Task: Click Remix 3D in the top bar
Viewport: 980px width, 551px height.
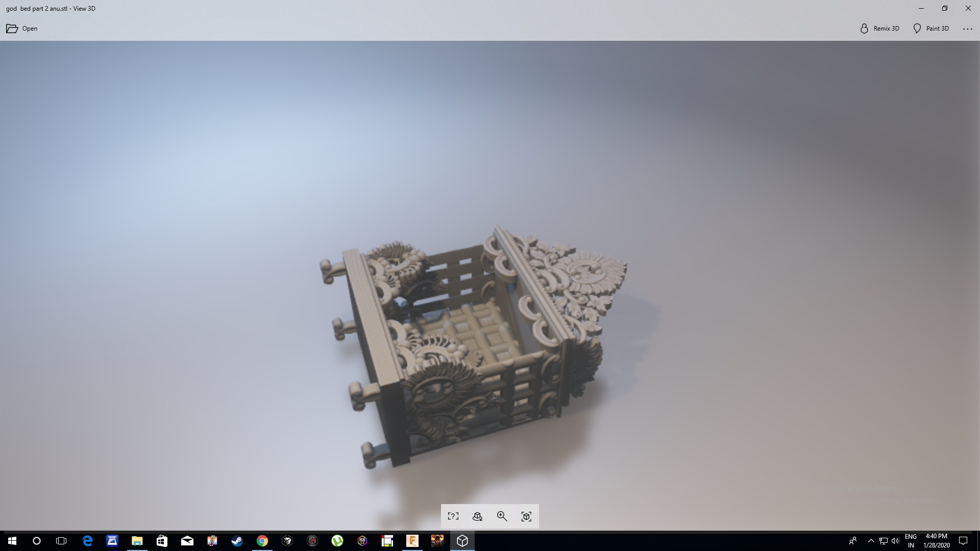Action: [x=879, y=29]
